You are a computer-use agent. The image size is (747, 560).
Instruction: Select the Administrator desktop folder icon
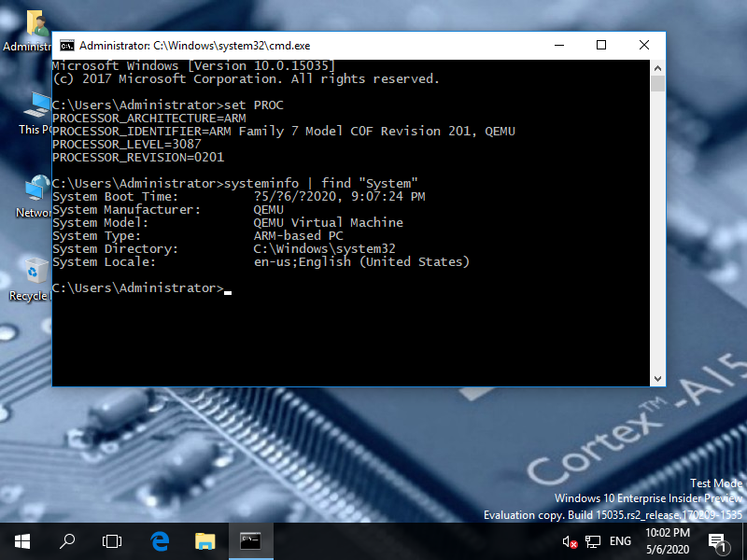(27, 31)
